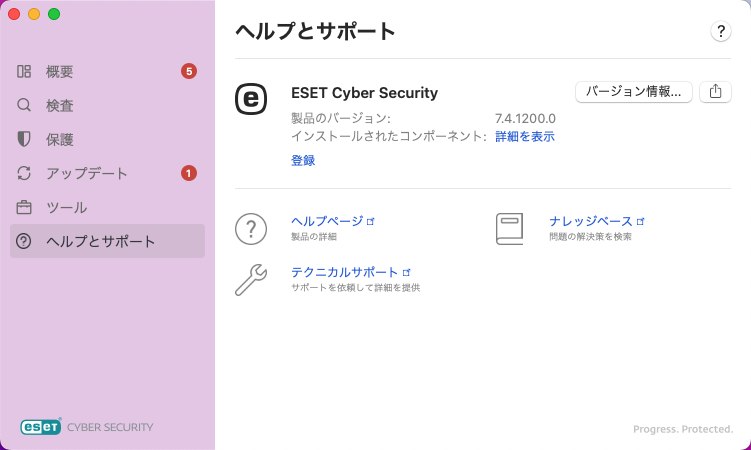Click the shield icon in the sidebar

[x=24, y=139]
